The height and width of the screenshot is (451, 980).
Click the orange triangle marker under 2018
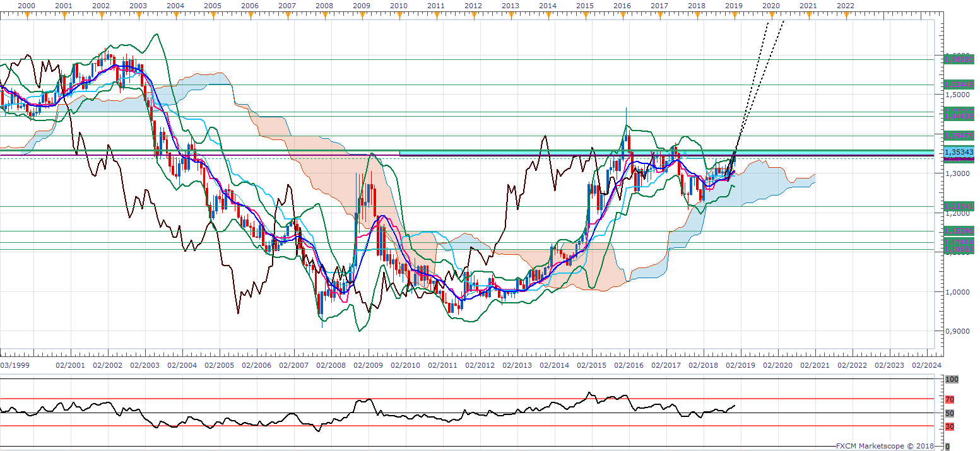tap(697, 16)
